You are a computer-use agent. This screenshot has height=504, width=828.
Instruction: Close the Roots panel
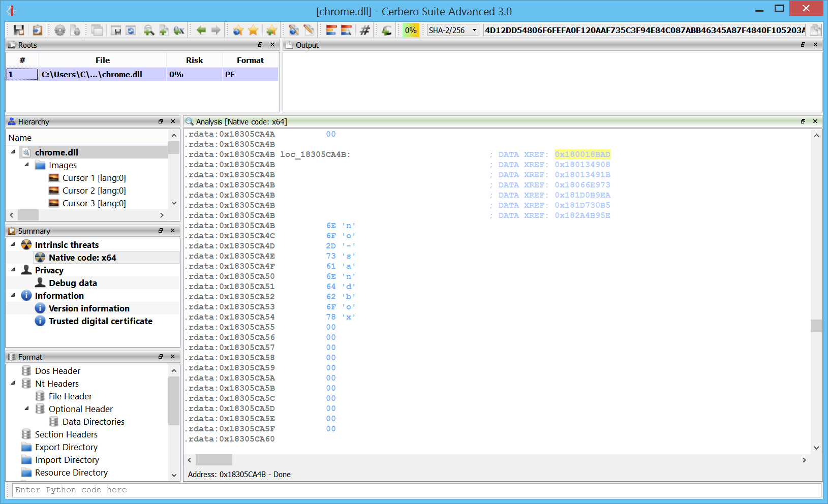coord(272,45)
